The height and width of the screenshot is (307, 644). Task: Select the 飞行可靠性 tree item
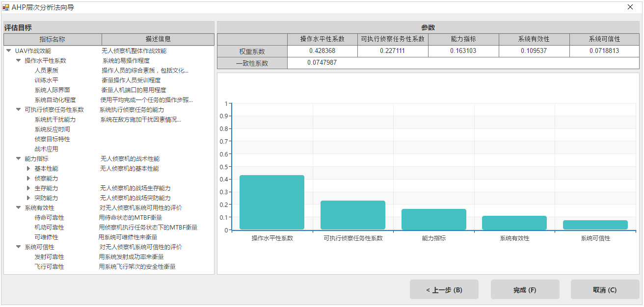49,267
